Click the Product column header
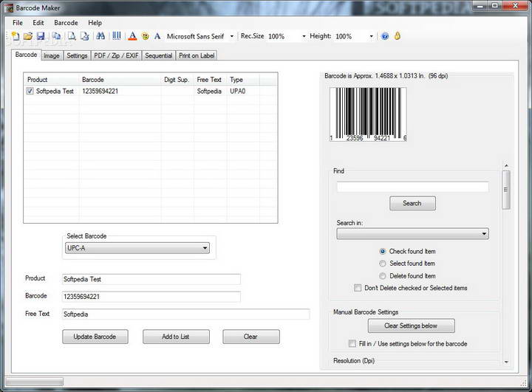 click(52, 80)
